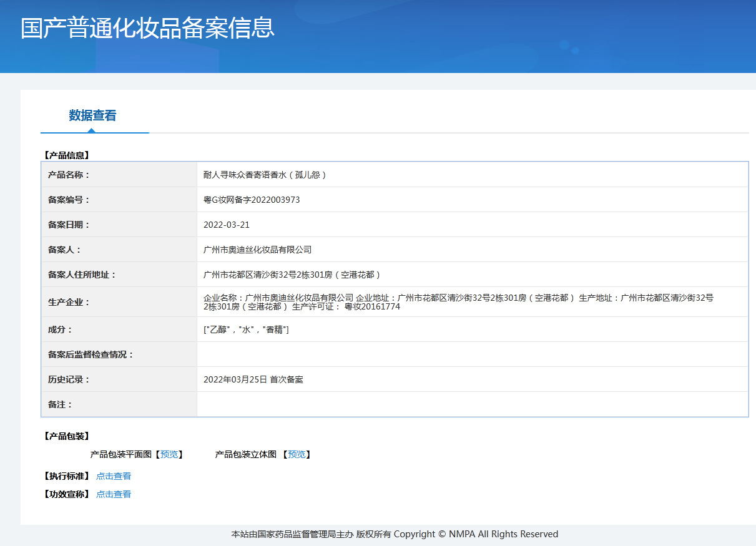Screen dimensions: 756x546
Task: Select the 备案人 广州市奥迪丝化妆品有限公司
Action: point(258,250)
